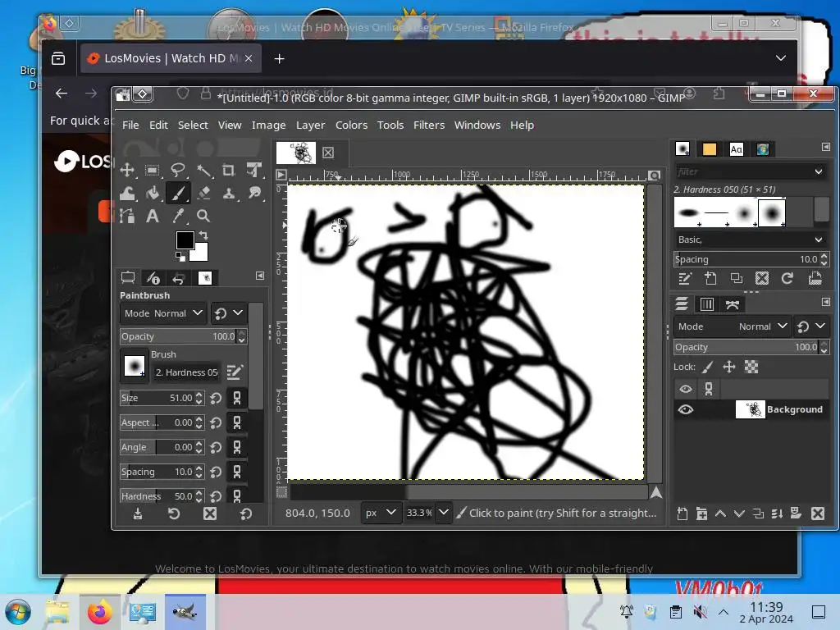The height and width of the screenshot is (630, 840).
Task: Select the Free Select lasso tool
Action: (178, 171)
